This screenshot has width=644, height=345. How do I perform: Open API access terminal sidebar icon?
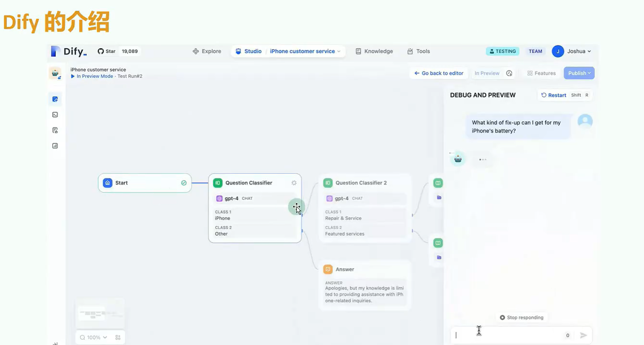point(55,115)
